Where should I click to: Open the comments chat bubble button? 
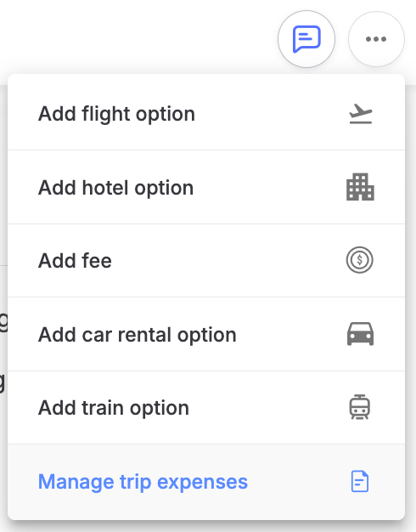[306, 39]
